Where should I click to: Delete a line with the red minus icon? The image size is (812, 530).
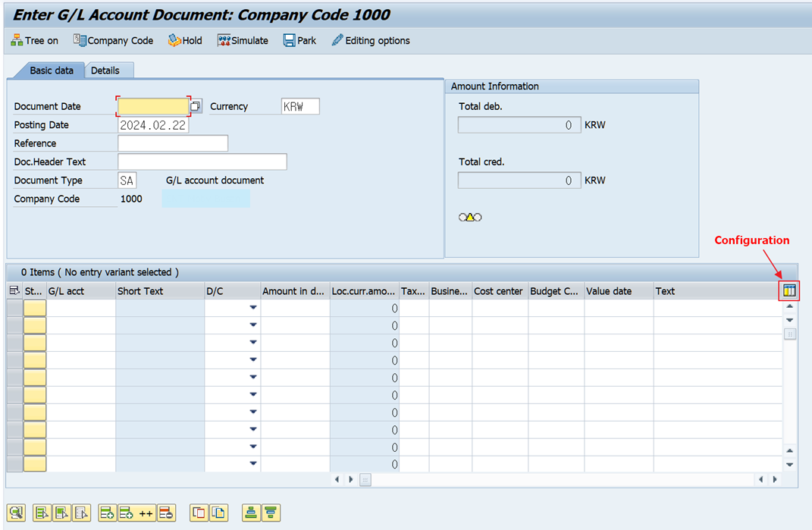pyautogui.click(x=166, y=513)
